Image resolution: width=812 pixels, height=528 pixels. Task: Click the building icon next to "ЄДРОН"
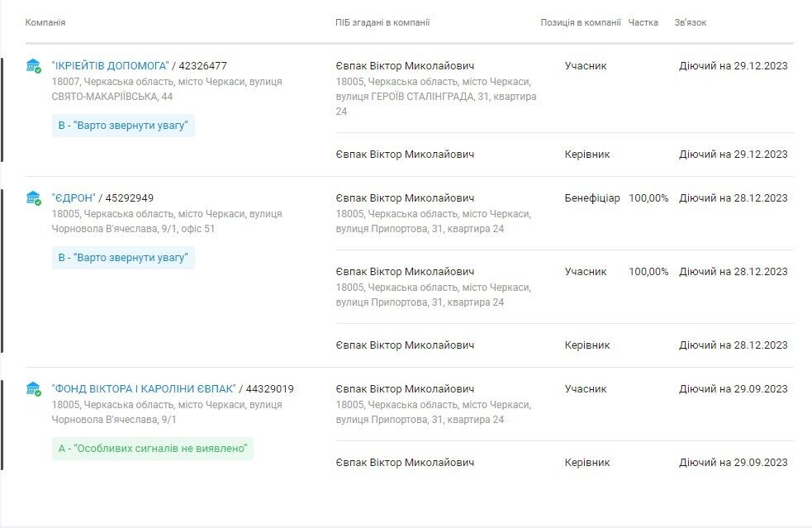pos(33,198)
